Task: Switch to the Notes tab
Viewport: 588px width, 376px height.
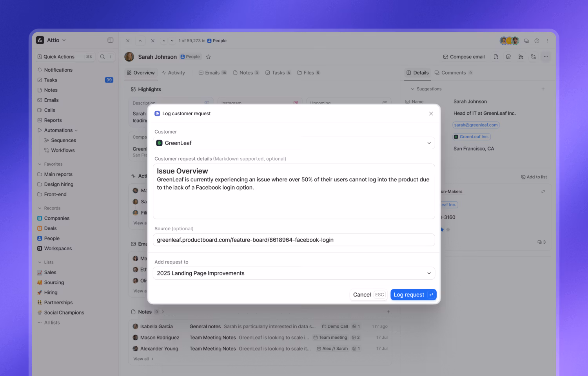Action: [246, 73]
